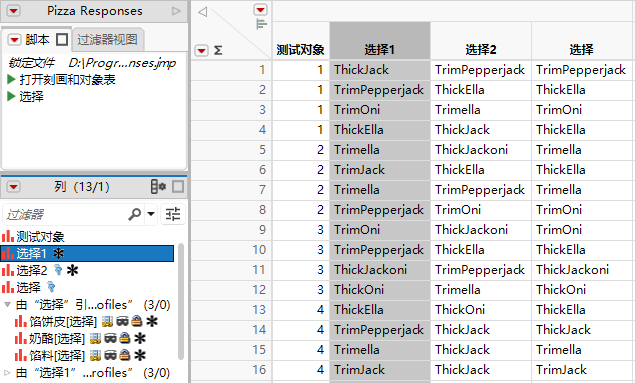Click the nominal bar icon of 选择 column
The image size is (635, 383).
(8, 287)
